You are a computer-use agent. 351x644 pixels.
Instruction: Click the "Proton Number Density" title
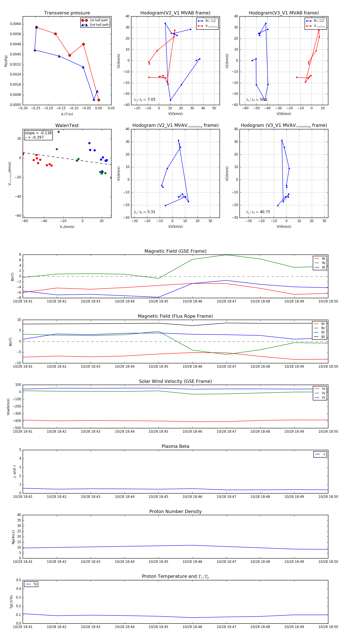(175, 511)
